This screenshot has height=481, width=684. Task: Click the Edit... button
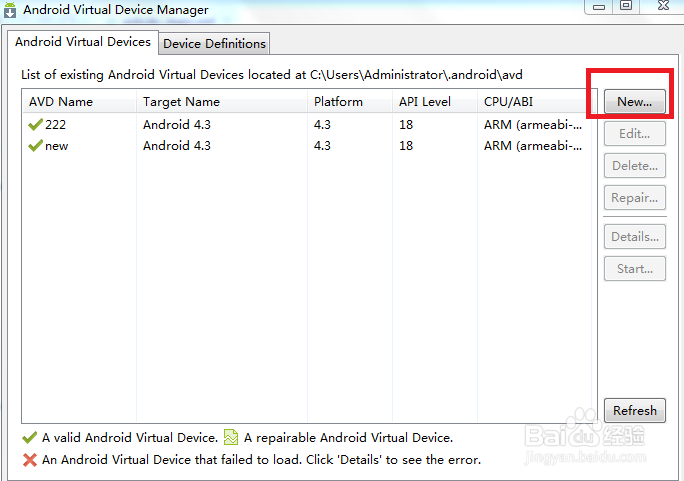click(635, 133)
